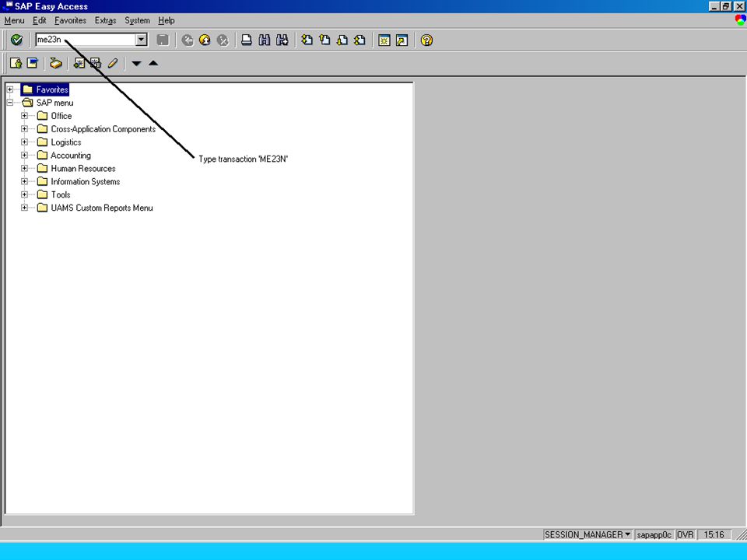Image resolution: width=747 pixels, height=560 pixels.
Task: Select the Human Resources tree item
Action: pyautogui.click(x=83, y=169)
